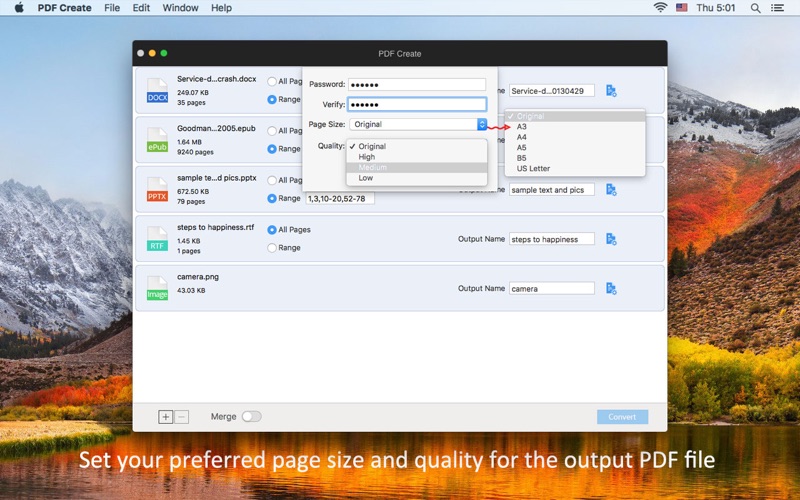Click the DOCX file icon for Service-d...crash.docx

pyautogui.click(x=157, y=91)
